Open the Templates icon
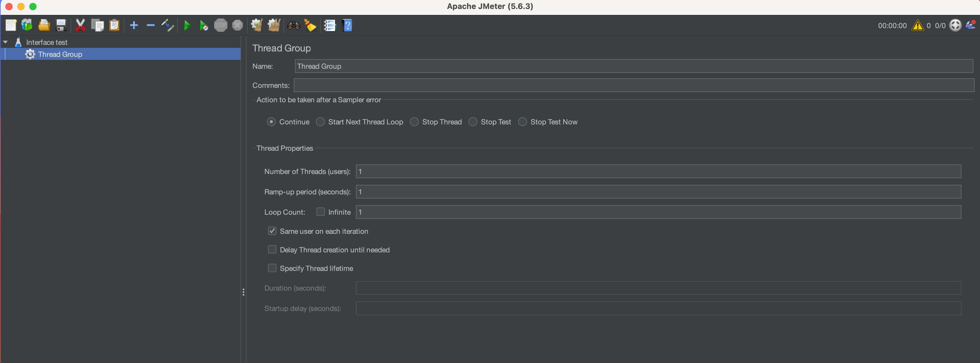Screen dimensions: 980x363 [27, 25]
